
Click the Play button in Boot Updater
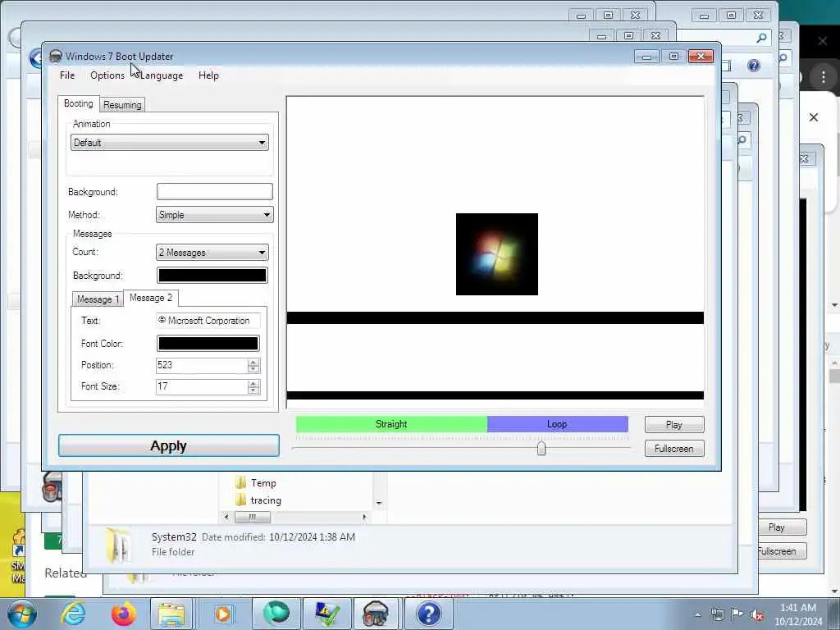pyautogui.click(x=674, y=425)
